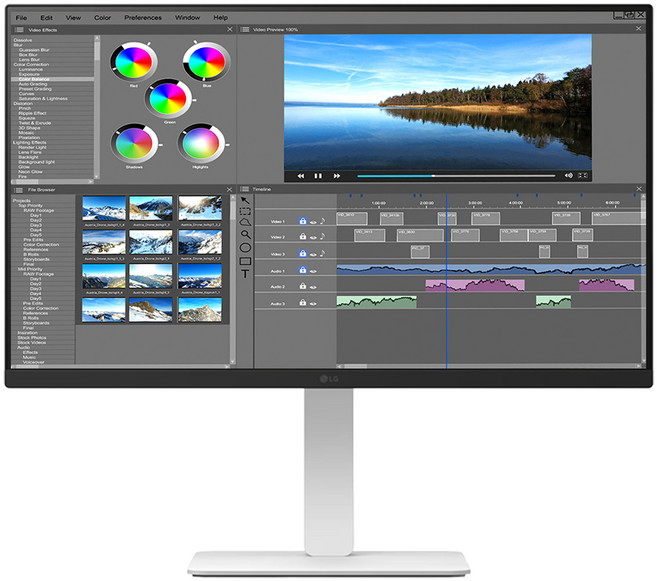The height and width of the screenshot is (581, 657).
Task: Expand the Top Priority folder in File Browser
Action: [x=27, y=205]
